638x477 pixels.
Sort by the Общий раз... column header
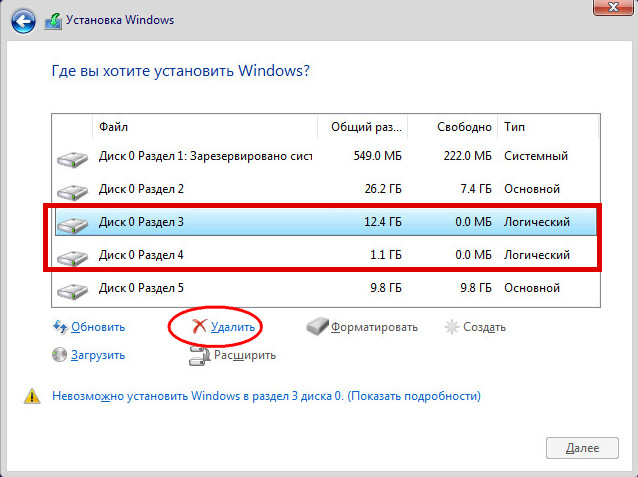pyautogui.click(x=363, y=127)
